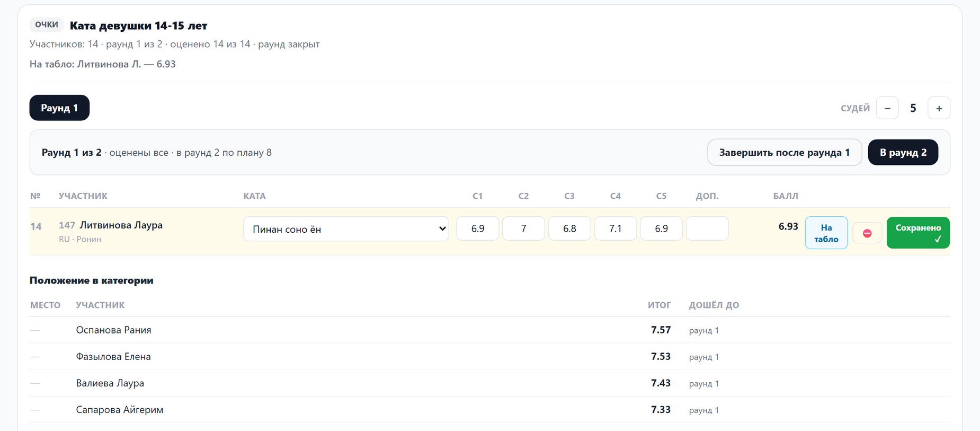Click the total score 7.33
This screenshot has height=431, width=980.
pyautogui.click(x=661, y=410)
